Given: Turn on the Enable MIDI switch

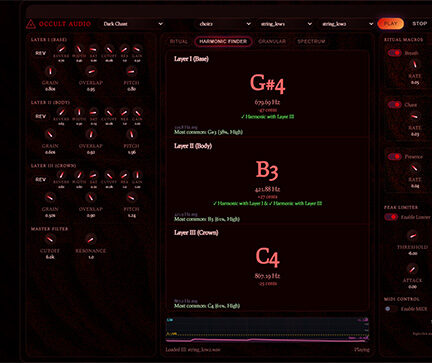Looking at the screenshot, I should click(391, 309).
